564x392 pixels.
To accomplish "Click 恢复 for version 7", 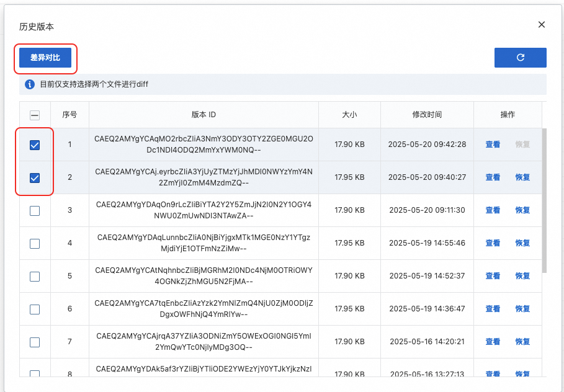I will click(522, 342).
